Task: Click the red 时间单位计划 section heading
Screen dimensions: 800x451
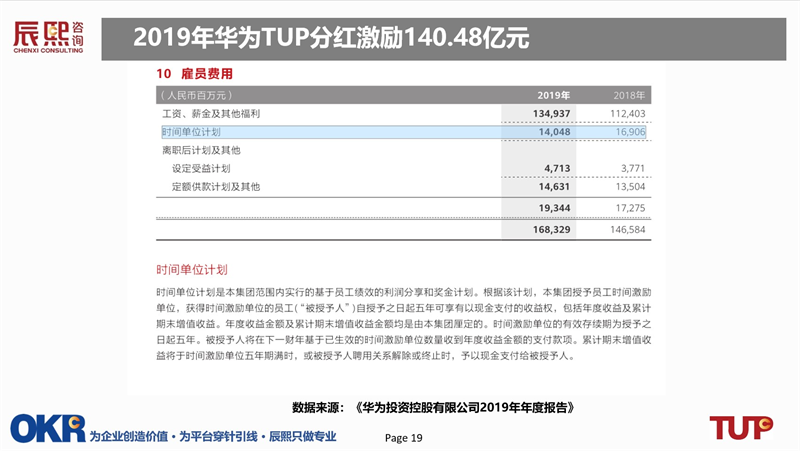Action: click(x=192, y=270)
